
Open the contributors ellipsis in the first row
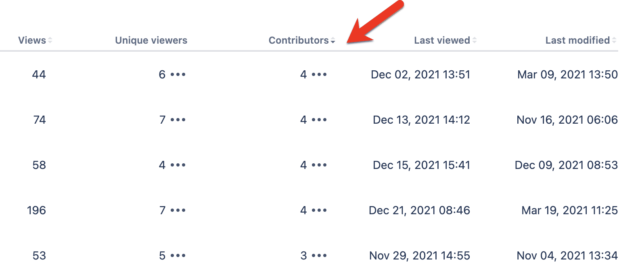click(x=319, y=74)
